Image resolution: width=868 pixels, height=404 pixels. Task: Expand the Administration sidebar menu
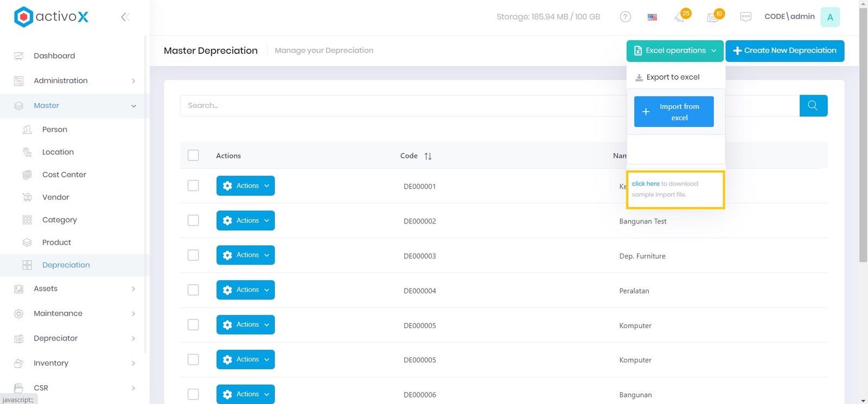74,81
